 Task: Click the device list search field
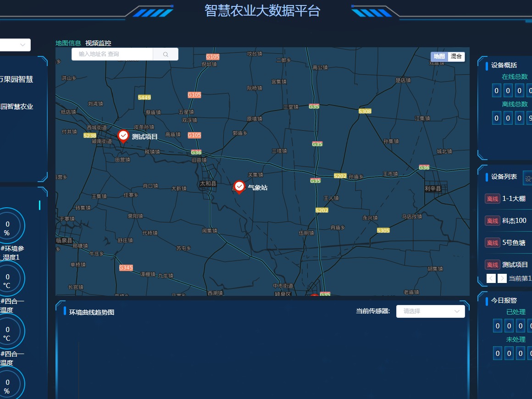click(527, 177)
